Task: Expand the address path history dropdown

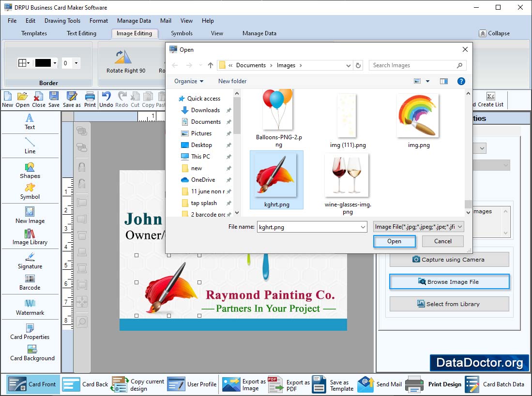Action: [x=348, y=65]
